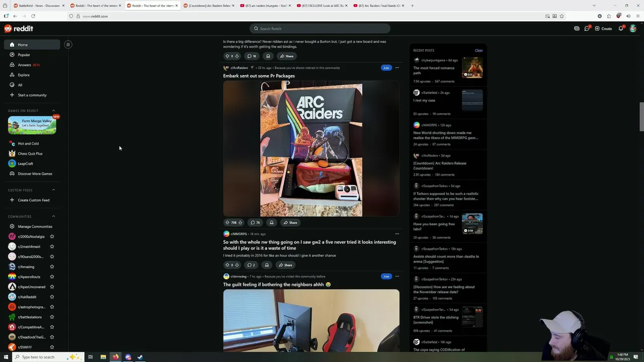
Task: Bookmark this page with the star icon
Action: point(561,16)
